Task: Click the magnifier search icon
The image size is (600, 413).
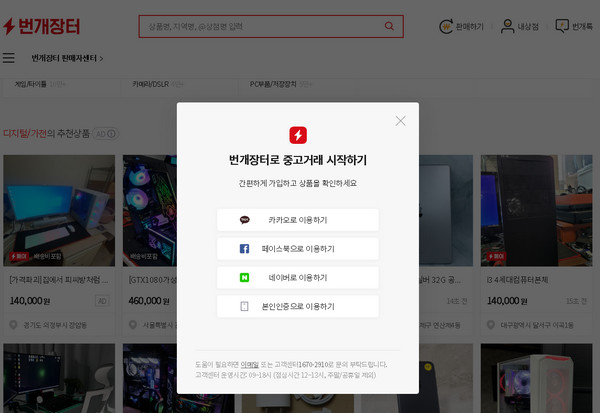Action: point(389,26)
